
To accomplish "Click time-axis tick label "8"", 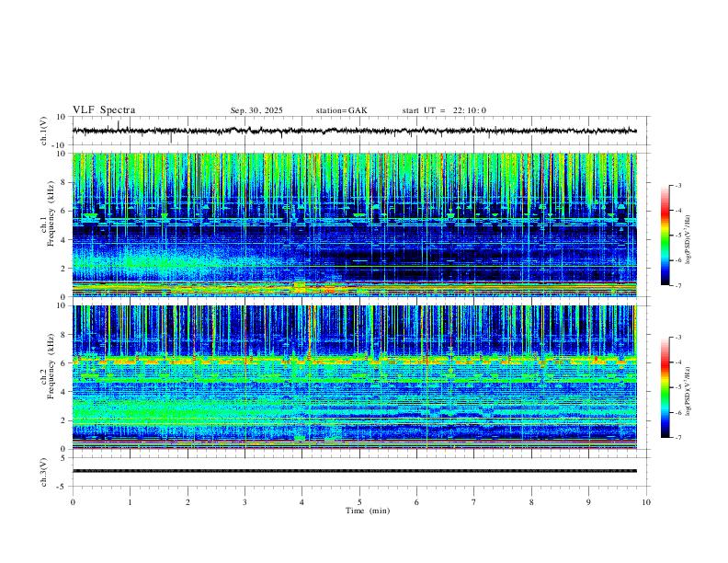I will [x=531, y=502].
